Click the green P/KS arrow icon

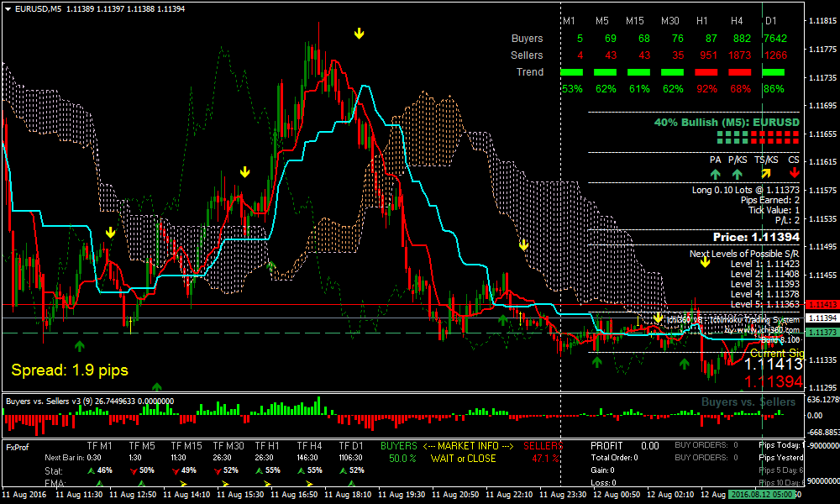click(737, 174)
